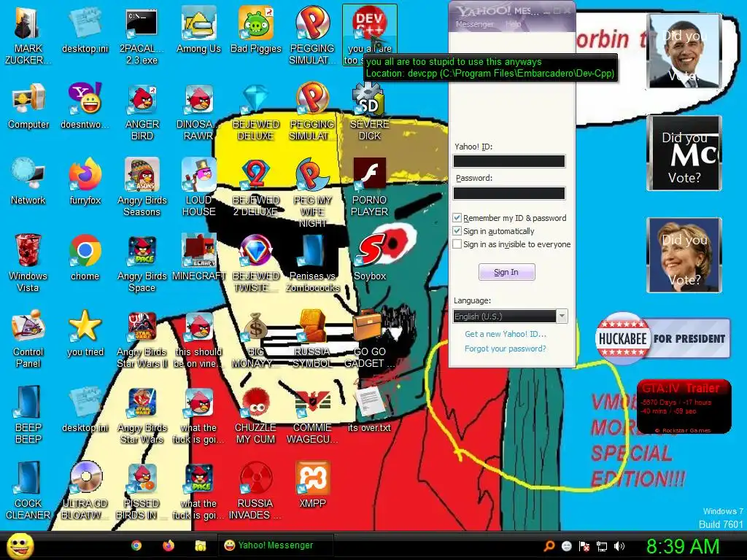This screenshot has height=560, width=747.
Task: Click the Hillary 'Did you Vote?' gadget
Action: [x=684, y=254]
